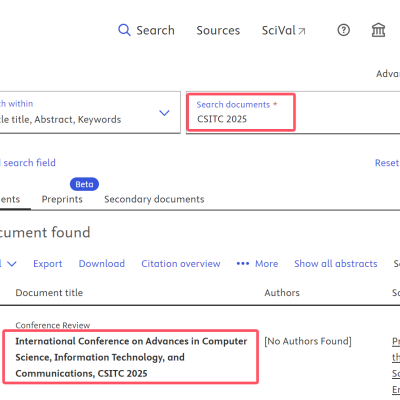The height and width of the screenshot is (400, 400).
Task: Open Article title, Abstract, Keywords combo box
Action: [90, 112]
